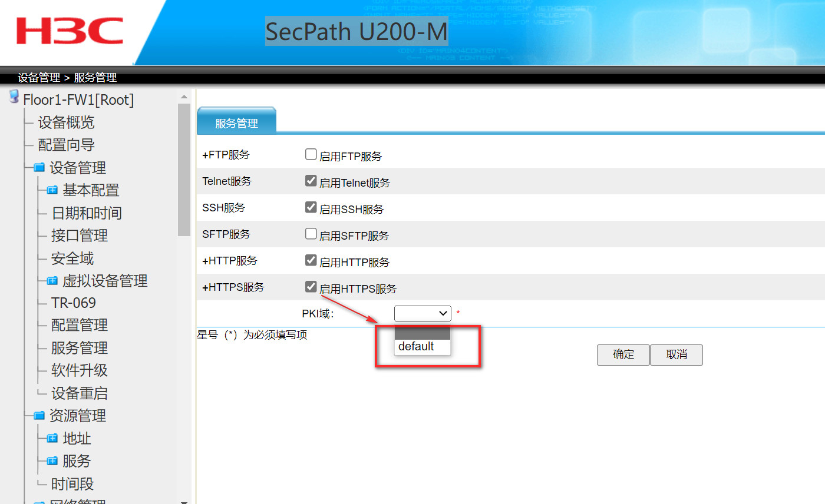Uncheck the 启用HTTPS服务 checkbox
Viewport: 825px width, 504px height.
click(x=311, y=287)
